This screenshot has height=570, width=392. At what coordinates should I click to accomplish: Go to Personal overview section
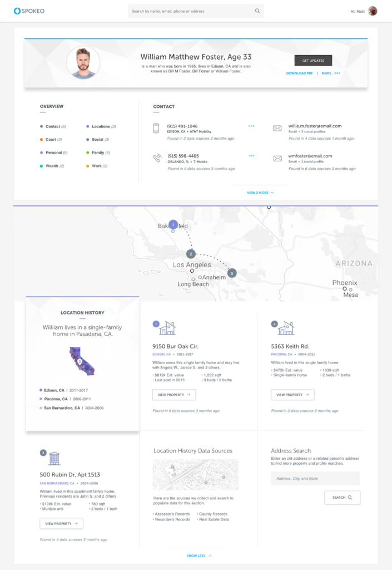(54, 153)
